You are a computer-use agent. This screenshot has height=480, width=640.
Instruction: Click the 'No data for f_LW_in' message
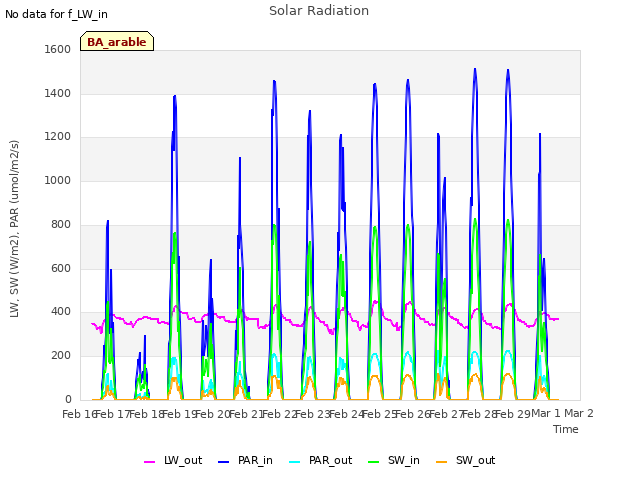(56, 15)
